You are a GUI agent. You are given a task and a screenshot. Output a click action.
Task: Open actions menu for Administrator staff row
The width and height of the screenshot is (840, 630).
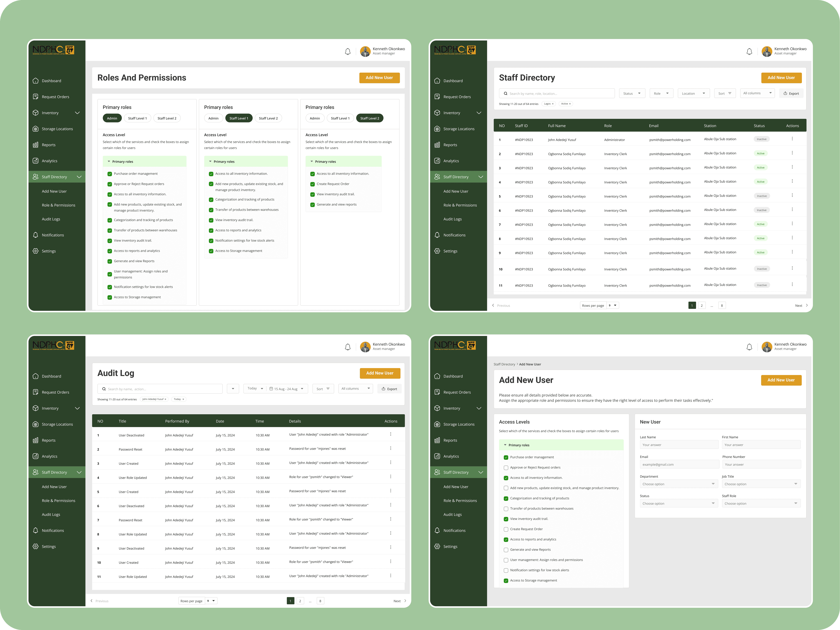point(792,139)
